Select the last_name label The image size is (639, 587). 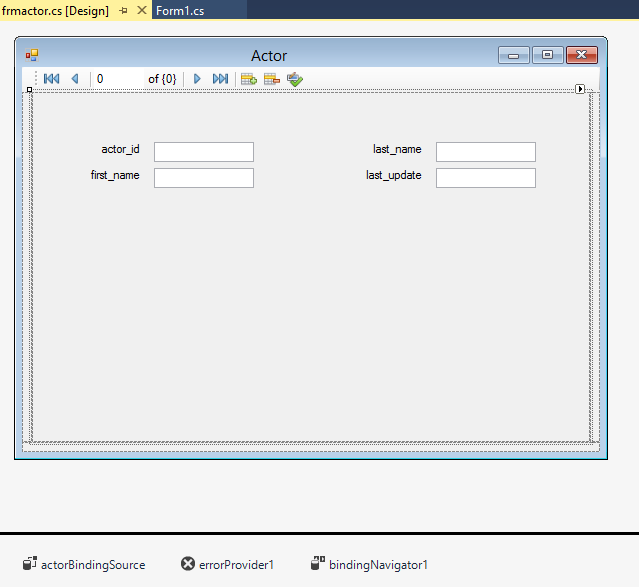point(397,149)
